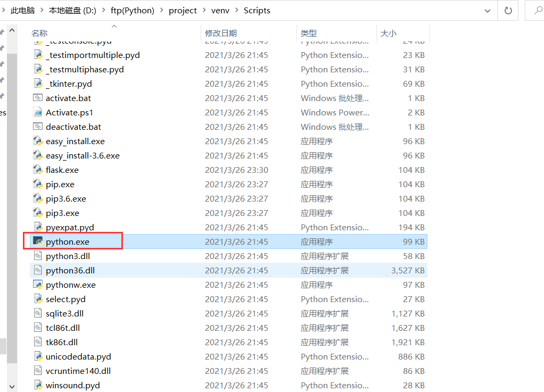This screenshot has height=392, width=544.
Task: Select the pythonw.exe file name
Action: click(71, 285)
